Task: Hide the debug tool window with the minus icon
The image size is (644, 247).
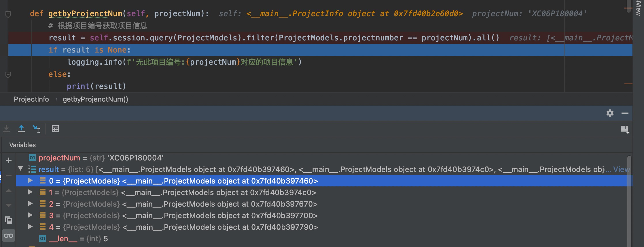Action: click(625, 113)
